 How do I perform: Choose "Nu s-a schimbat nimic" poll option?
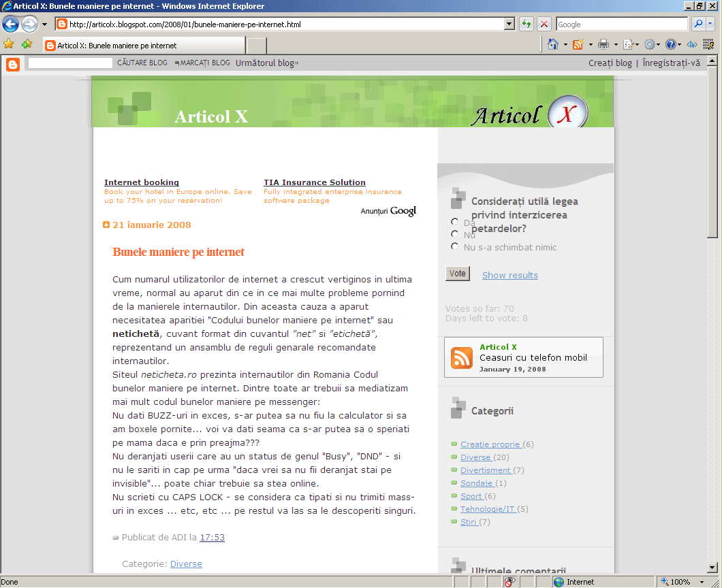(x=455, y=246)
